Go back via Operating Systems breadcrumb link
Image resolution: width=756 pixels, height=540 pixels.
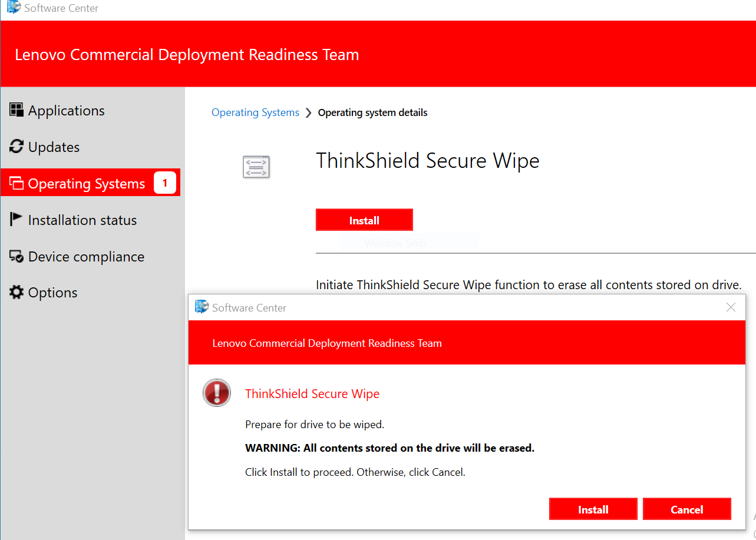pyautogui.click(x=255, y=112)
